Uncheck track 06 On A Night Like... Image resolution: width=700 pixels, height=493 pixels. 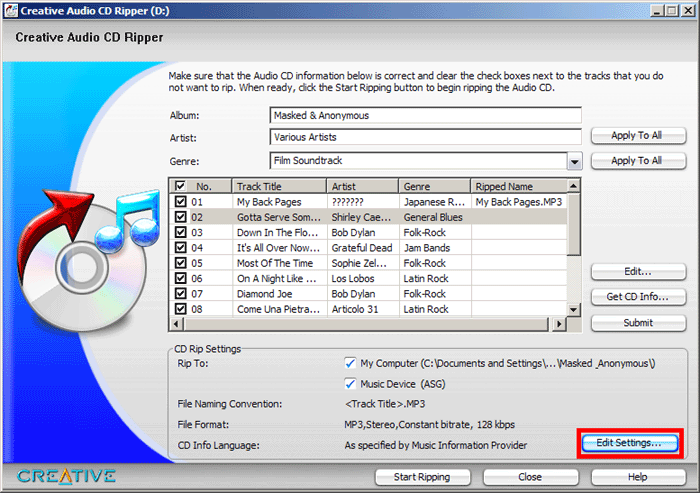pos(180,278)
